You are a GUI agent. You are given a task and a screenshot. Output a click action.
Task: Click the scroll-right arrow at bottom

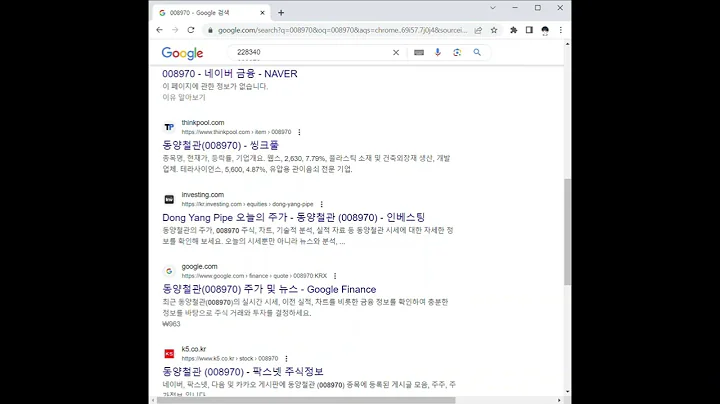[559, 400]
